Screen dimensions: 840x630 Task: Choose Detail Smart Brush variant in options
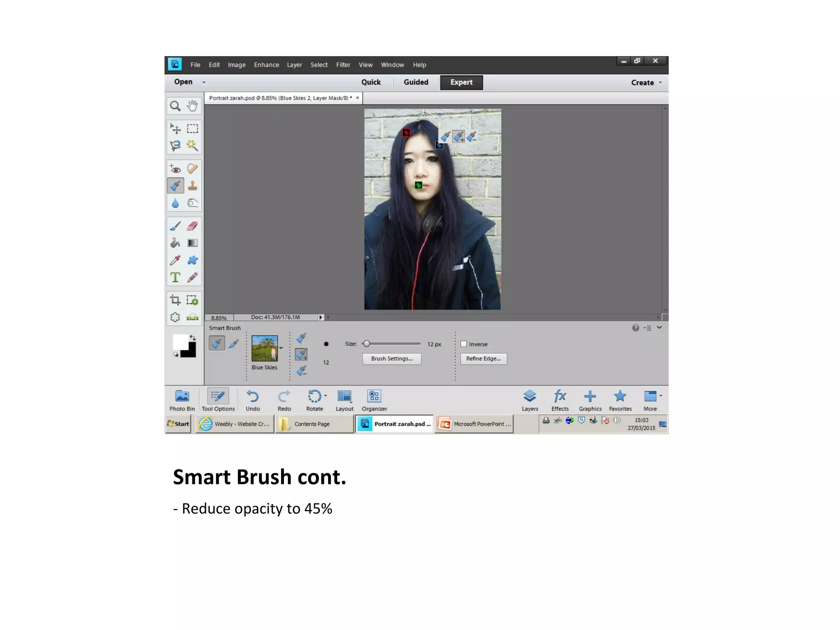[x=234, y=343]
